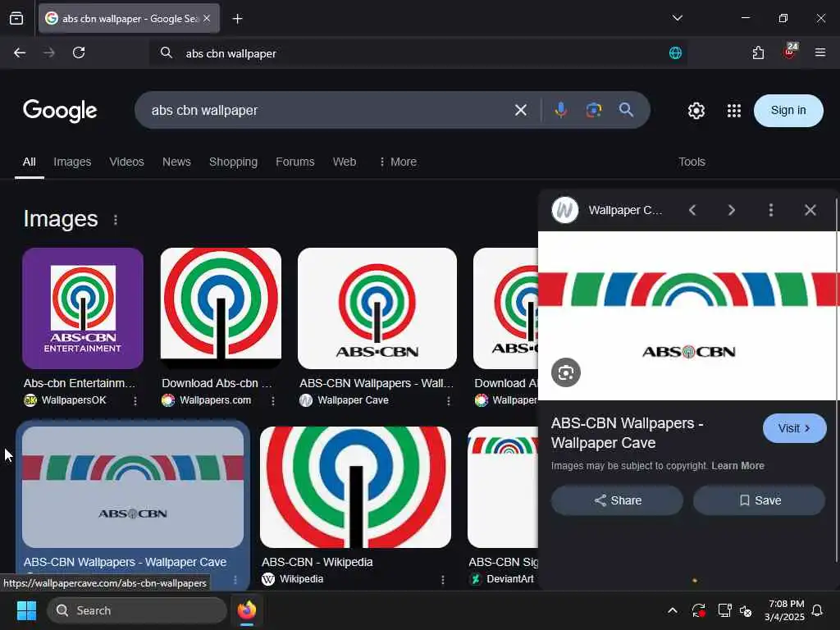This screenshot has width=840, height=630.
Task: Click the large ABS-CBN preview image
Action: coord(688,316)
